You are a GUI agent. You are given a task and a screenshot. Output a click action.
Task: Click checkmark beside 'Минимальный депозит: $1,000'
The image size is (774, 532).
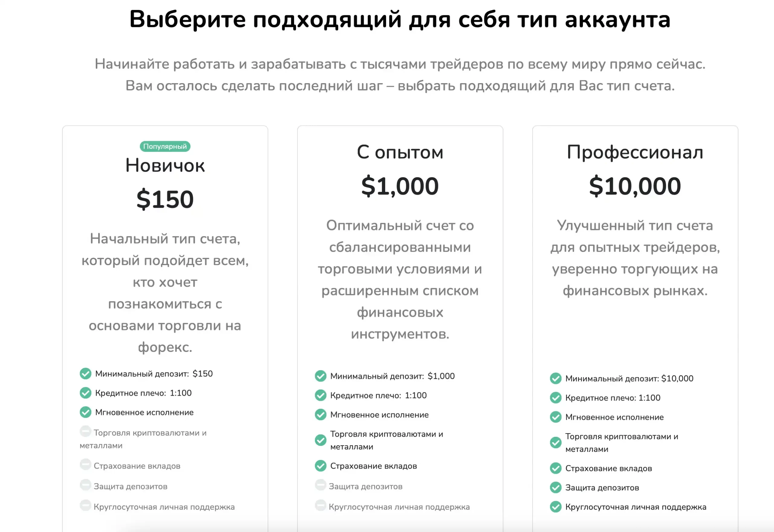click(320, 376)
